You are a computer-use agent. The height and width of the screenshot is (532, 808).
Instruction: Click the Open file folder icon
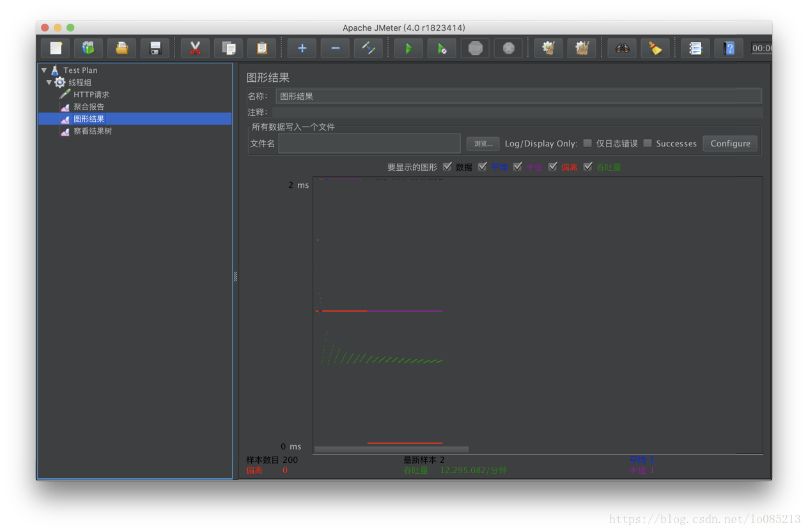(121, 48)
